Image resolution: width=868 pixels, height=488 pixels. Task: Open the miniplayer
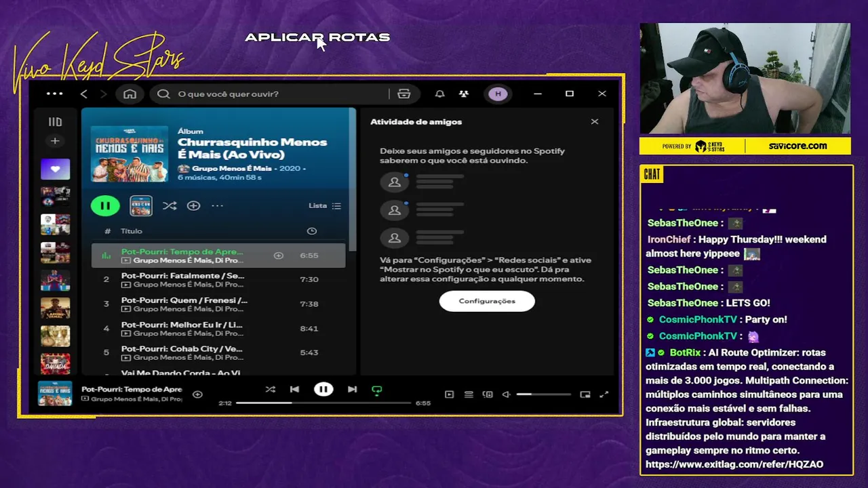(x=585, y=394)
